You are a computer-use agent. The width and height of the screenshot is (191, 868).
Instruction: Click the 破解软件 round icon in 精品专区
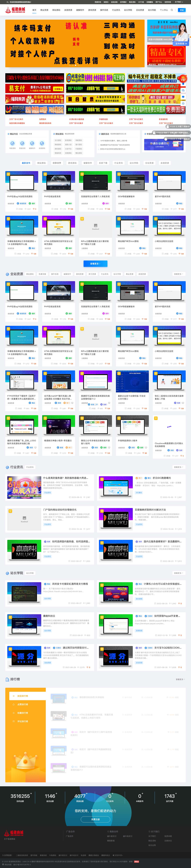click(32, 144)
